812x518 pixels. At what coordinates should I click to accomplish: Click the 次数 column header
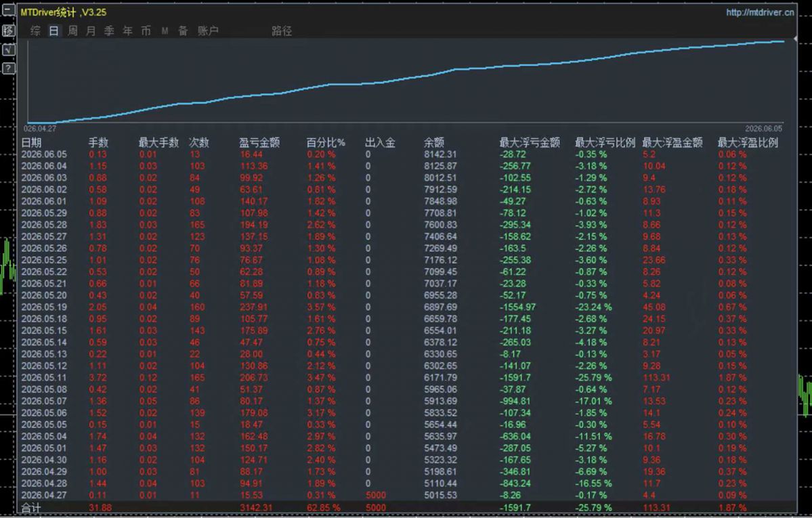199,142
